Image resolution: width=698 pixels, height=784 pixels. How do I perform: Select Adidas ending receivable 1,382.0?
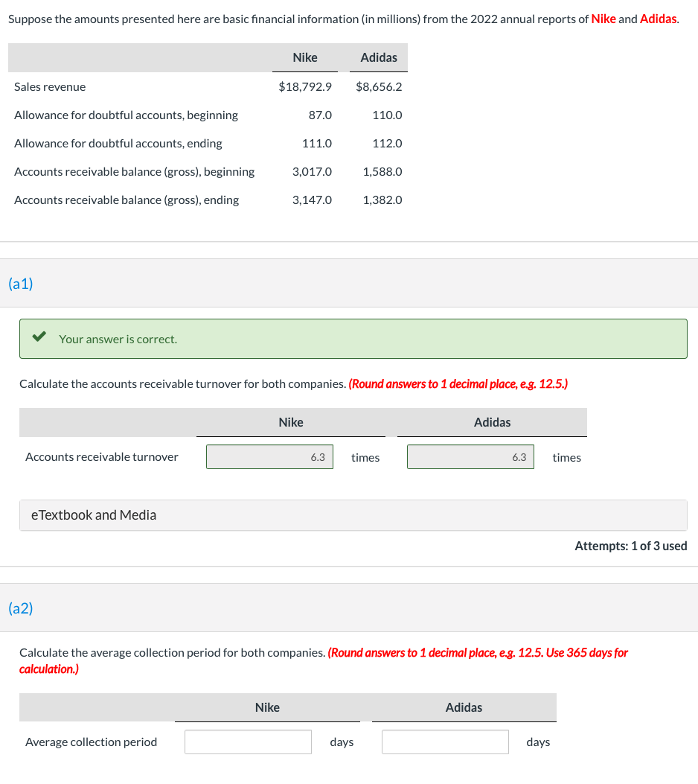382,200
